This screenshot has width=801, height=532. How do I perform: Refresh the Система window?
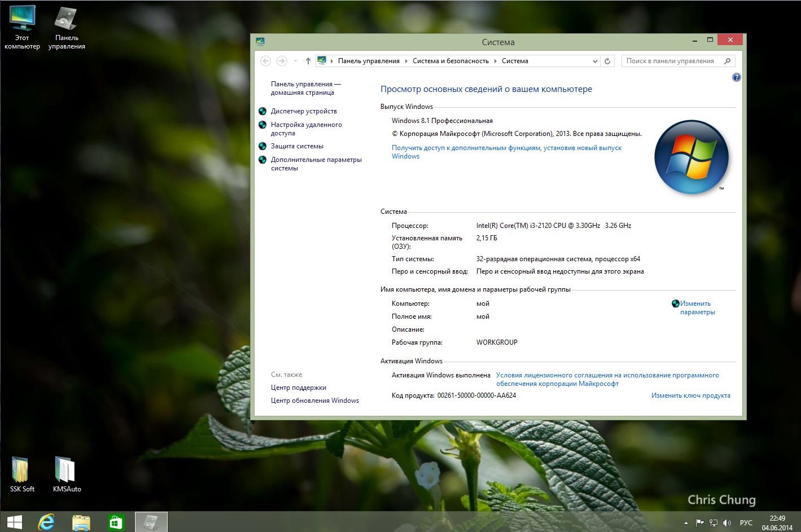(x=607, y=61)
